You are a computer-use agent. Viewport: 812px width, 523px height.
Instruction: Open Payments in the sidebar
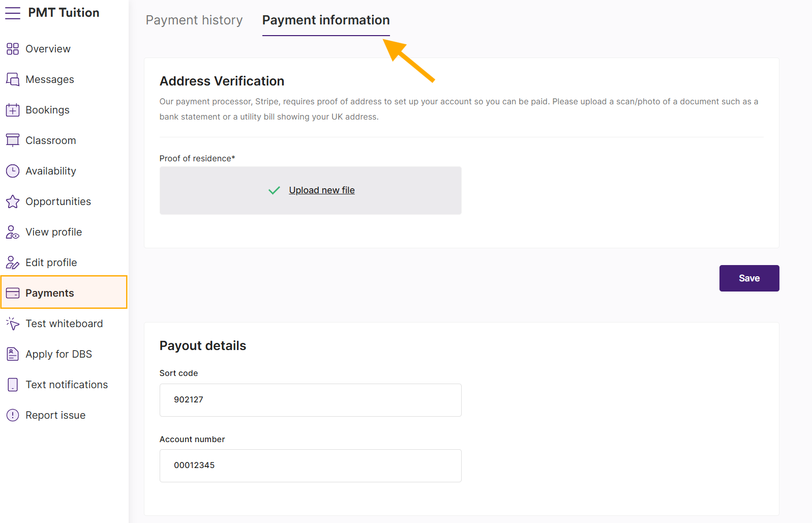[x=50, y=293]
